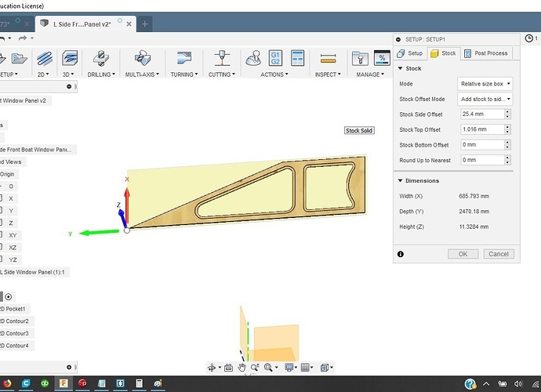Collapse the browser panel pin button
The image size is (541, 392).
point(69,86)
